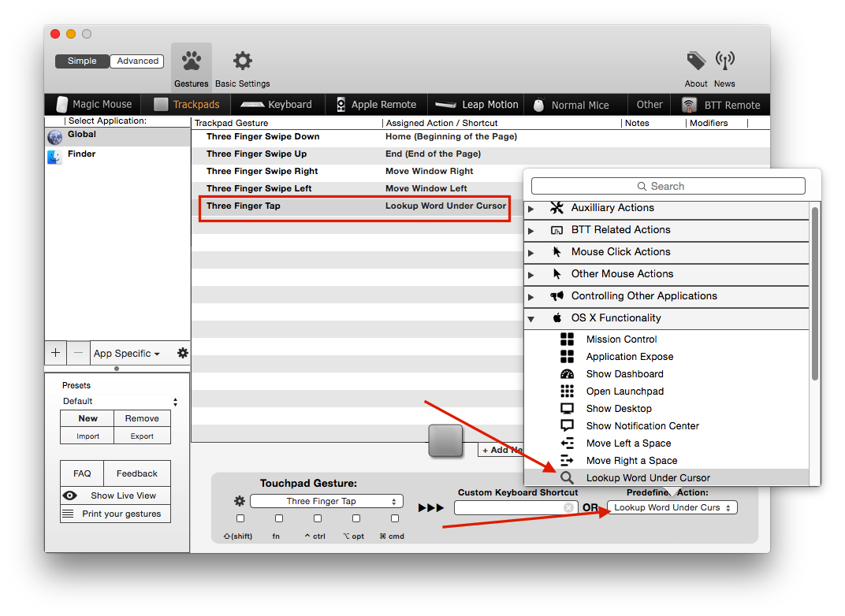Click the action list Search field

point(668,187)
